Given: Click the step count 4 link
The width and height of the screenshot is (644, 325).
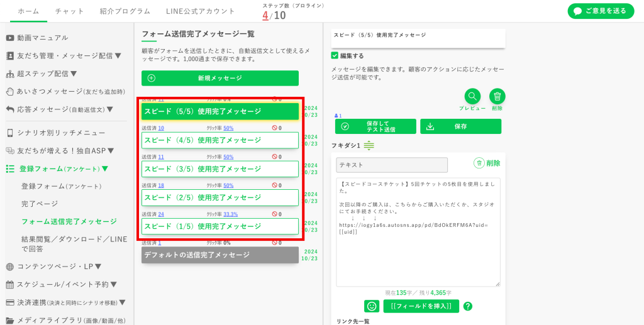Looking at the screenshot, I should click(265, 16).
